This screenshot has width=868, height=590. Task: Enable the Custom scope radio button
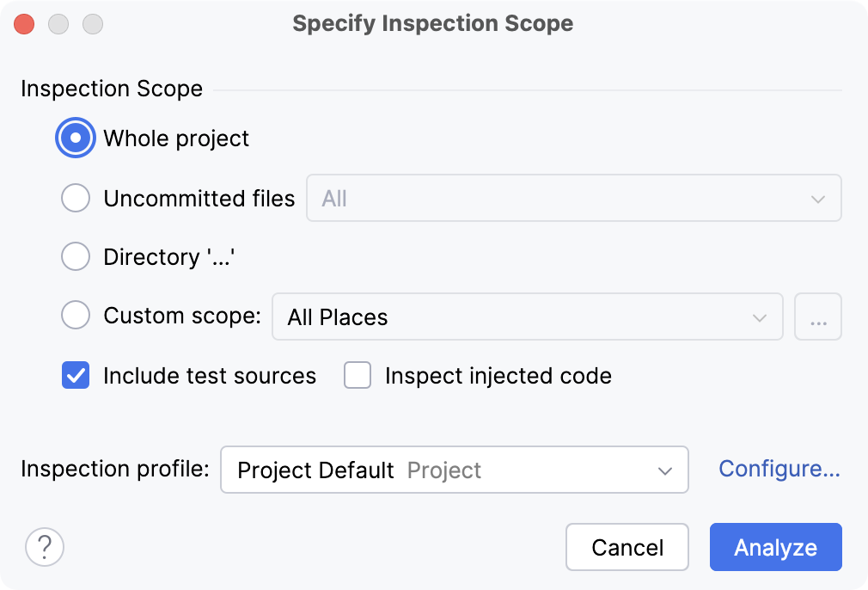click(76, 315)
